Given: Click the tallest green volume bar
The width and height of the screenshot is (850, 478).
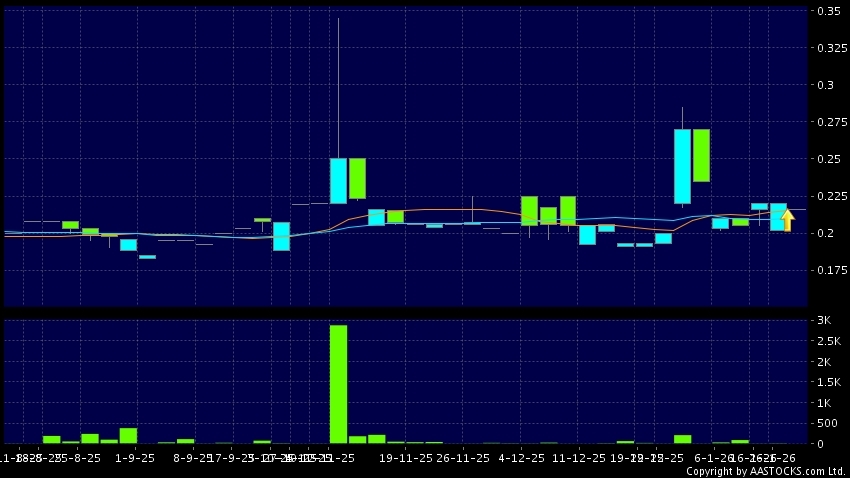Looking at the screenshot, I should tap(338, 383).
